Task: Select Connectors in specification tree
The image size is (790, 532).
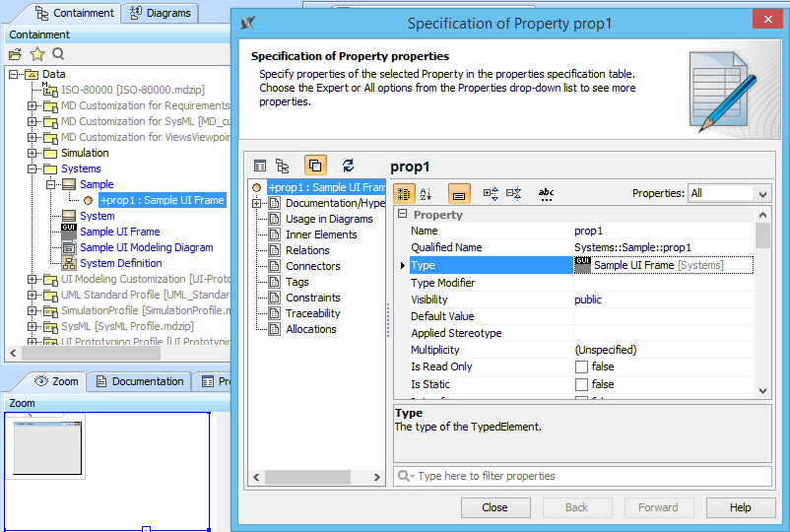Action: tap(313, 266)
